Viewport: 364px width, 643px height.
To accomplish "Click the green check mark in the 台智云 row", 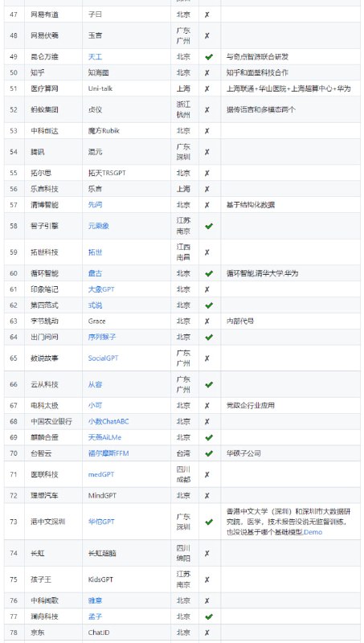I will coord(209,453).
